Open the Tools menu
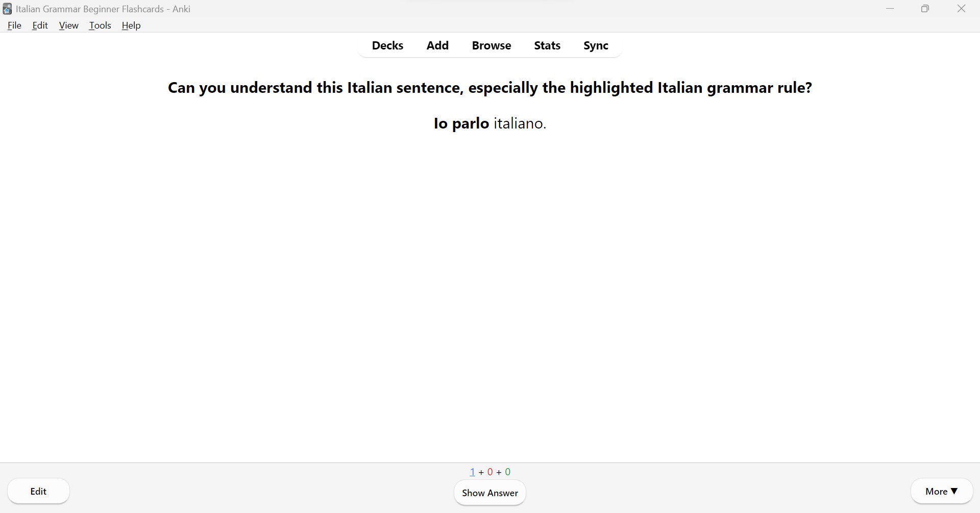 click(x=100, y=25)
